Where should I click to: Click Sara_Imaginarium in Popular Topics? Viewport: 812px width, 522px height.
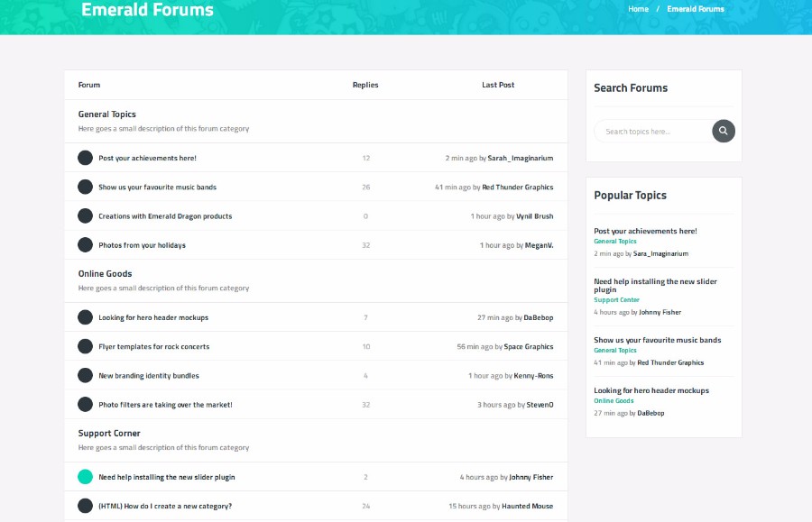coord(660,254)
